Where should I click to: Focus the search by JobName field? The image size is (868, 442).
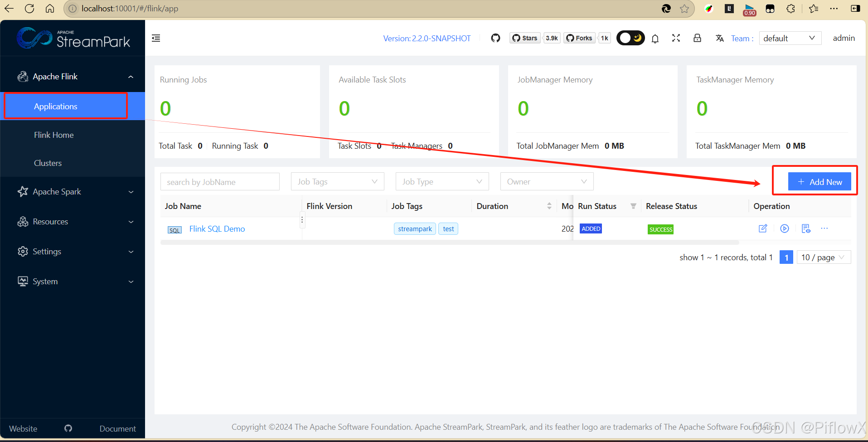[220, 182]
